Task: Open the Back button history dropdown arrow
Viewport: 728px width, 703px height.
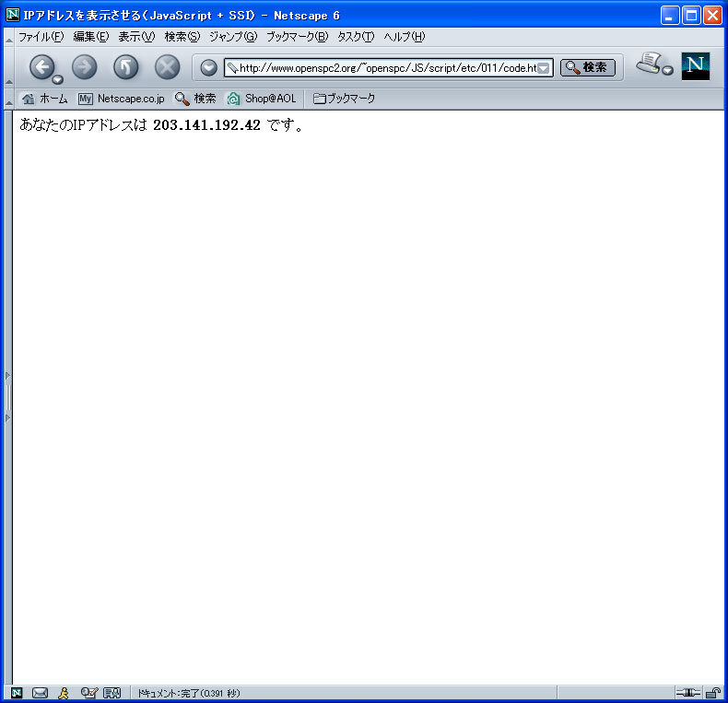Action: click(x=57, y=80)
